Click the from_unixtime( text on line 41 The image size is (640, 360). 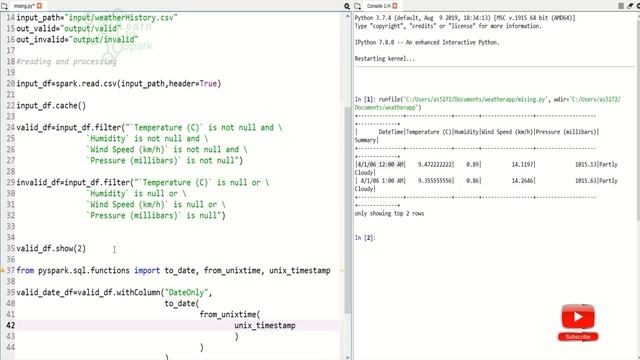230,314
